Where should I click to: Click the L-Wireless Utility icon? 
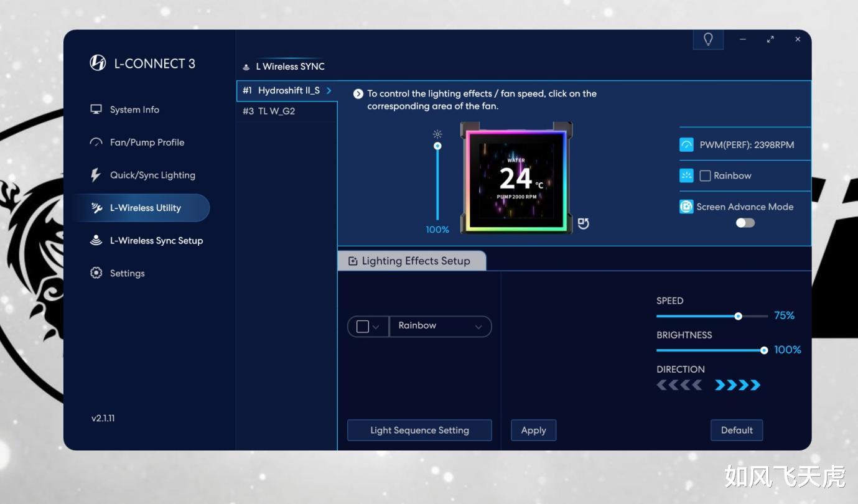(96, 208)
